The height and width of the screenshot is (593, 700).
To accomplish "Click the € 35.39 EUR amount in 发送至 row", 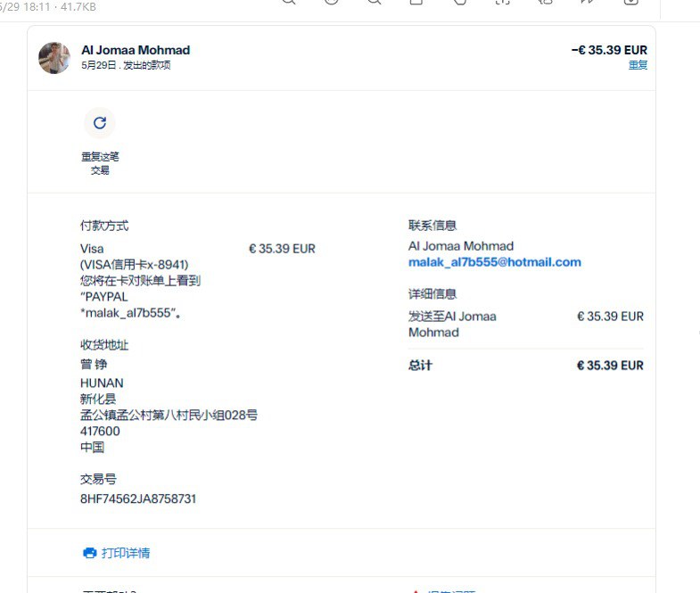I will click(x=610, y=317).
